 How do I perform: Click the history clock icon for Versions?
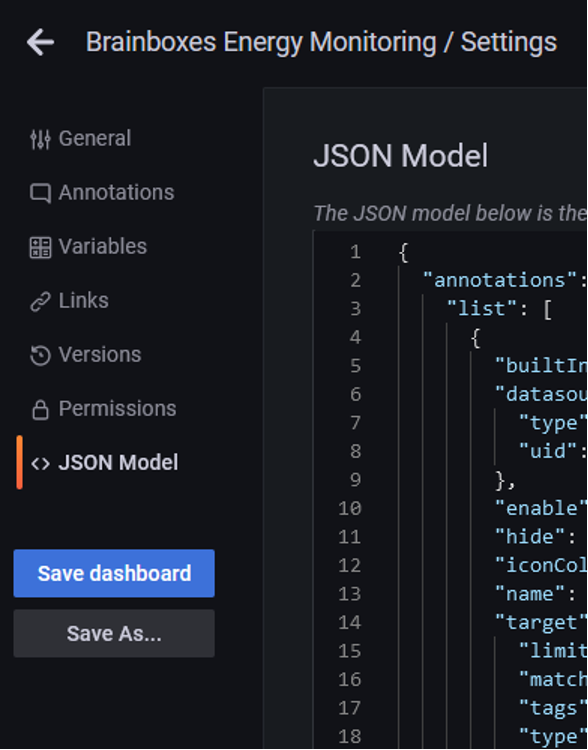[40, 355]
